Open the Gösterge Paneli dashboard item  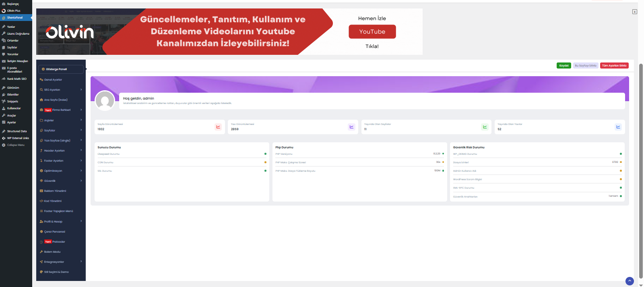pos(61,69)
